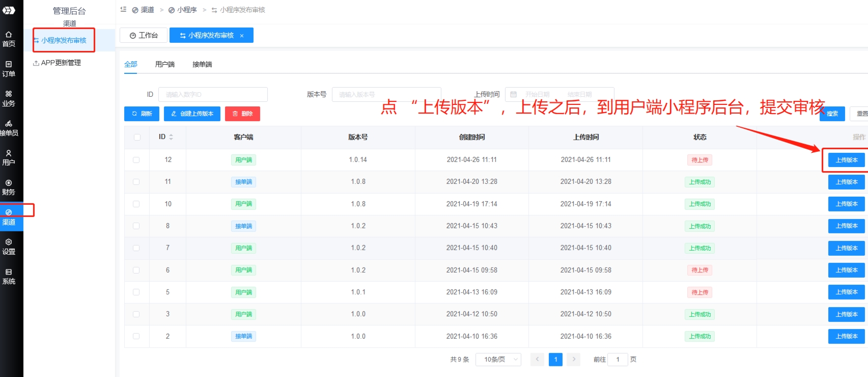Select page 1 in pagination

(555, 360)
